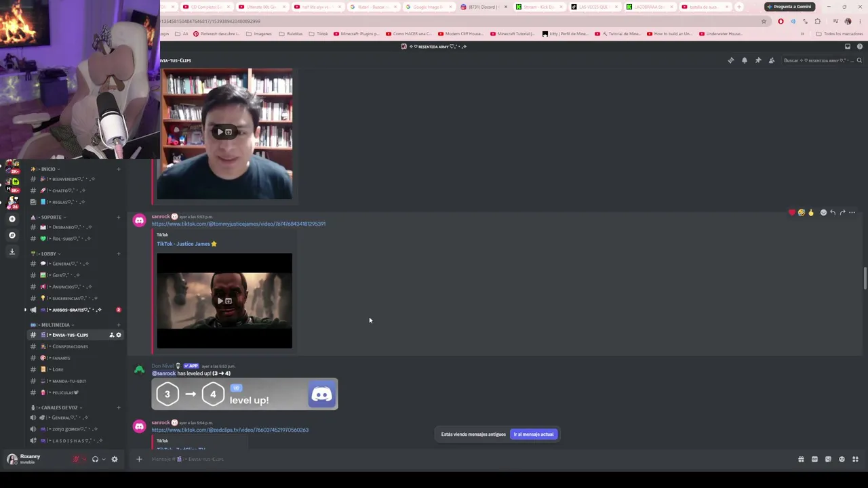Image resolution: width=868 pixels, height=488 pixels.
Task: Reply to the sanrock TikTok message
Action: (x=833, y=213)
